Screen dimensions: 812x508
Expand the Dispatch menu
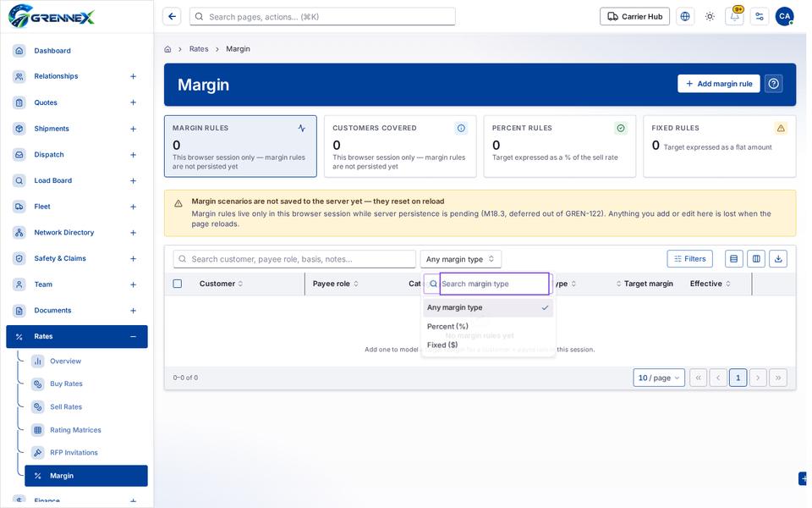(x=133, y=154)
